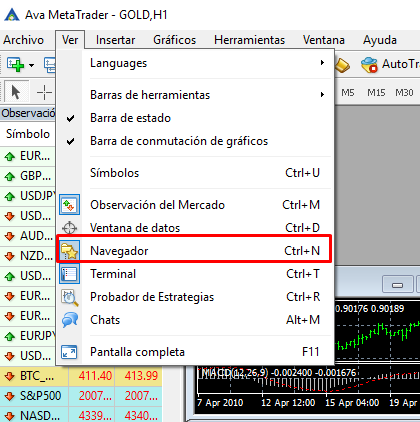Select Terminal from the Ver menu
Screen dimensions: 420x422
[x=194, y=274]
